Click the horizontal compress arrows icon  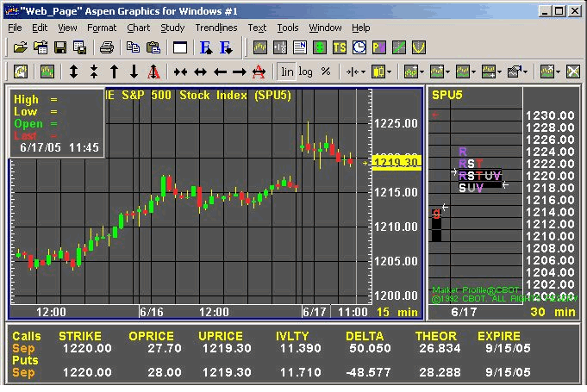[180, 72]
